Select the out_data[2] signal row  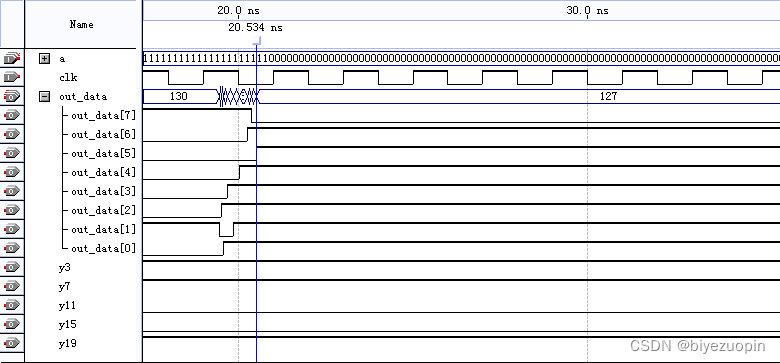103,210
